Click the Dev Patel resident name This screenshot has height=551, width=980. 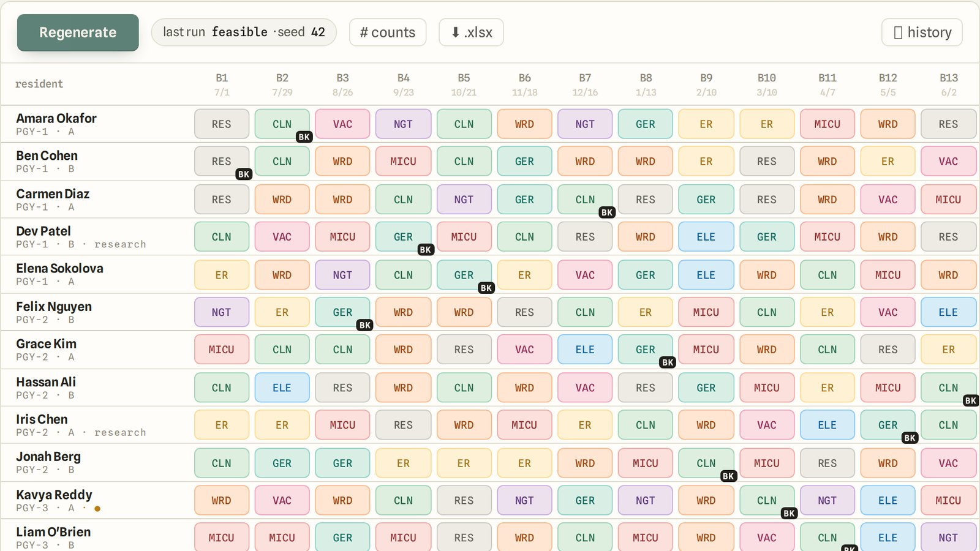point(43,231)
